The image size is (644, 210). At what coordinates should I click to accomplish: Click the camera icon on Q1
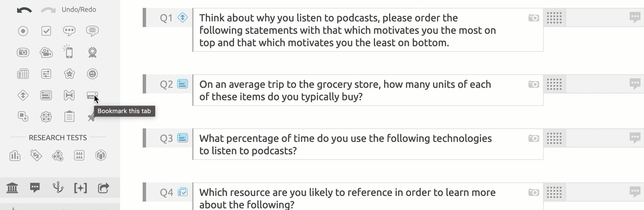coord(533,17)
